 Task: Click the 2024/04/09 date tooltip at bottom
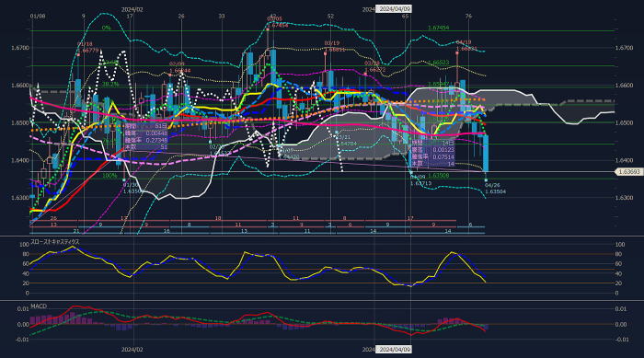point(395,350)
